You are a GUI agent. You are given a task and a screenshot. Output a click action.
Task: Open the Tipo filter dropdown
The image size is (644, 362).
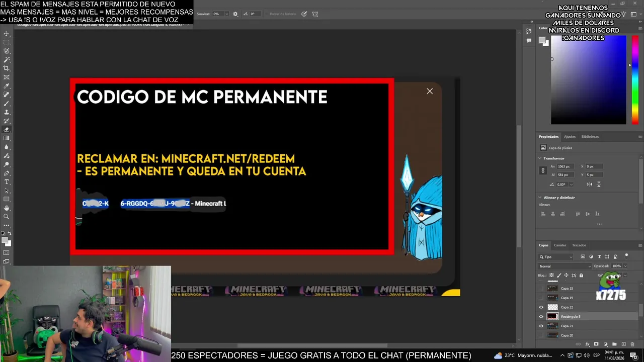coord(555,257)
